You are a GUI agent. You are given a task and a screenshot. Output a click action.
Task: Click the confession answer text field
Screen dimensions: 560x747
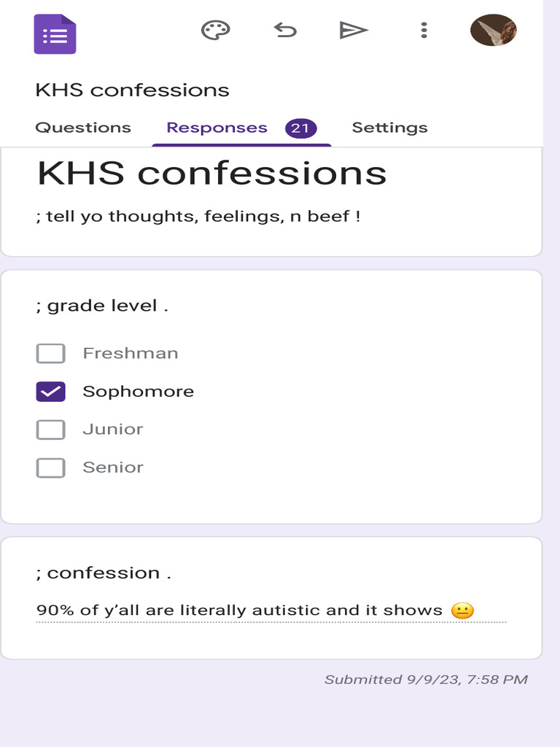(x=270, y=611)
